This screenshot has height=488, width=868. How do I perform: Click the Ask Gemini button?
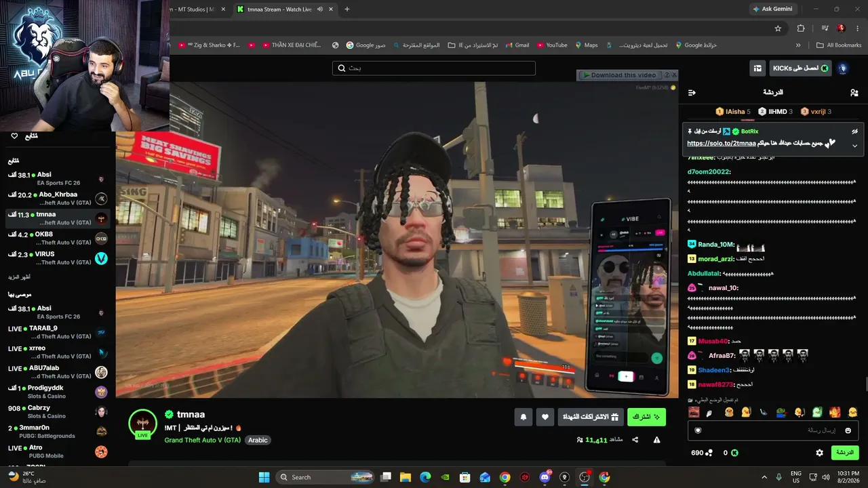tap(772, 9)
